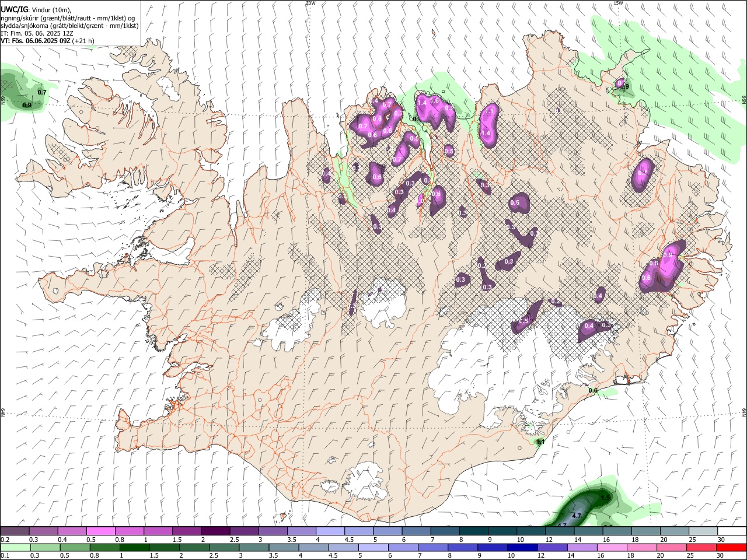This screenshot has width=747, height=560.
Task: Select the medium green 0.5 swatch in the lower legend
Action: tap(75, 547)
